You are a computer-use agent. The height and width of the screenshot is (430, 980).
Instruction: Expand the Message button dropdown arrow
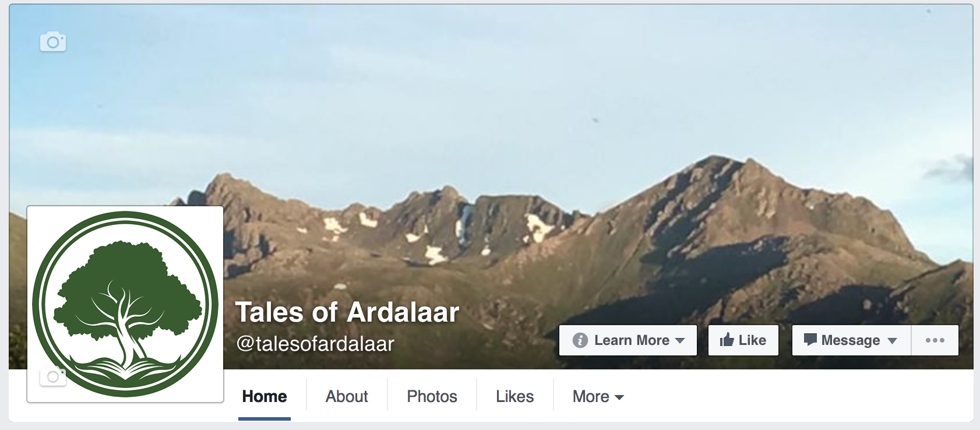(x=892, y=341)
